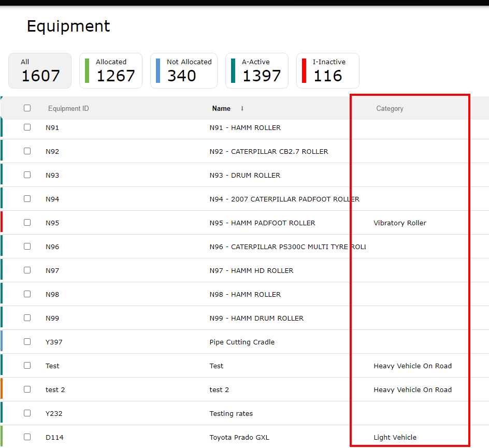Tick the checkbox for row N95
The width and height of the screenshot is (489, 448).
(x=27, y=223)
